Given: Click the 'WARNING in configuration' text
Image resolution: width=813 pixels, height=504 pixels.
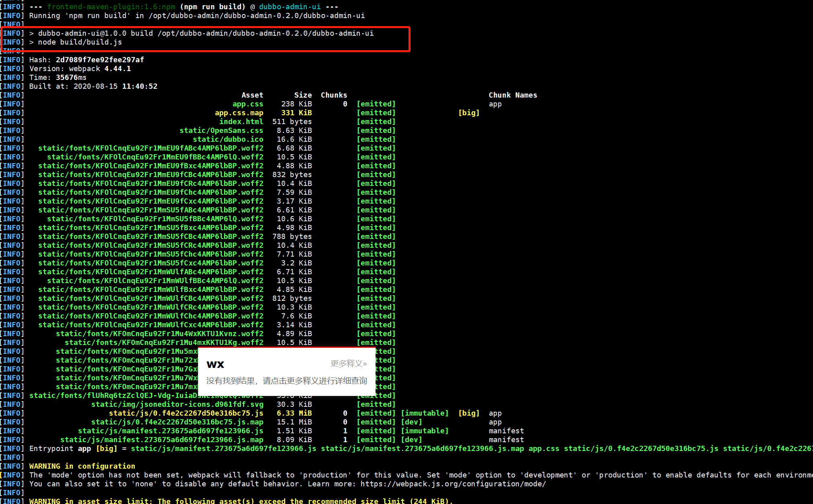Looking at the screenshot, I should [82, 466].
